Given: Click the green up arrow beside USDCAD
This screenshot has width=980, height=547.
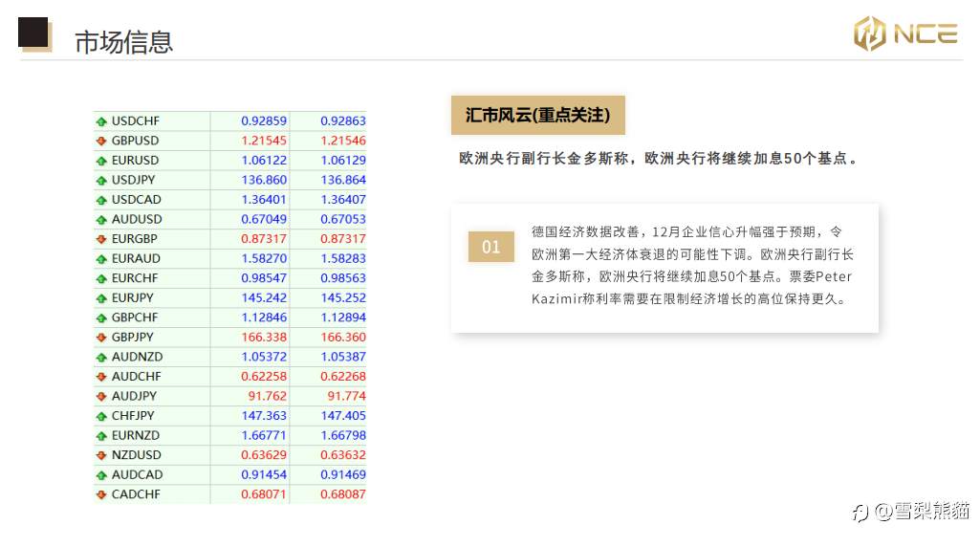Looking at the screenshot, I should 101,200.
